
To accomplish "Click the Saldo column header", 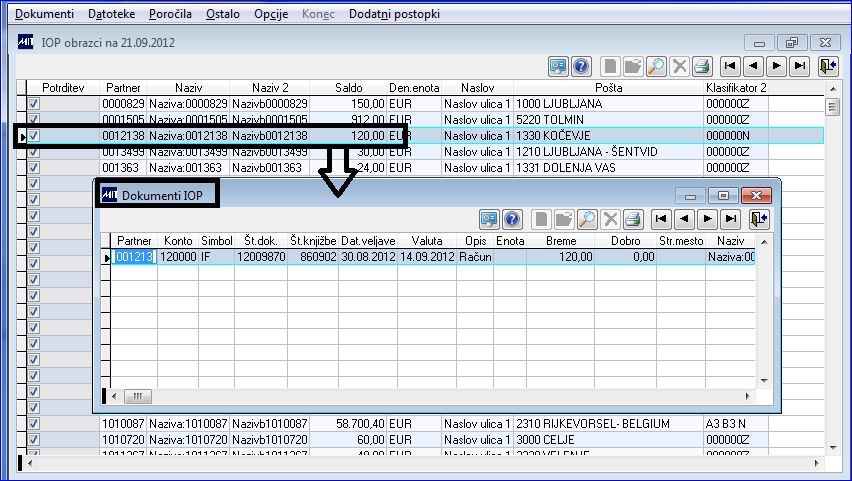I will (x=348, y=88).
